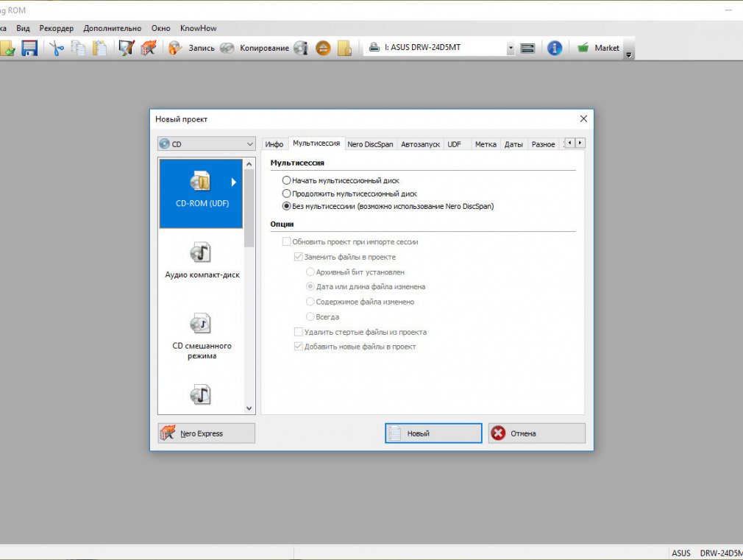Click the Market toolbar label

coord(606,48)
